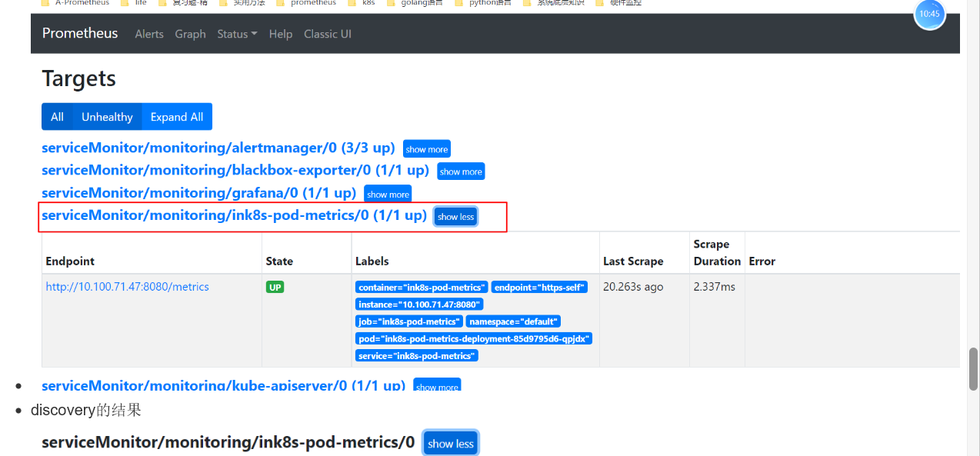
Task: Click the Targets page heading
Action: (78, 78)
